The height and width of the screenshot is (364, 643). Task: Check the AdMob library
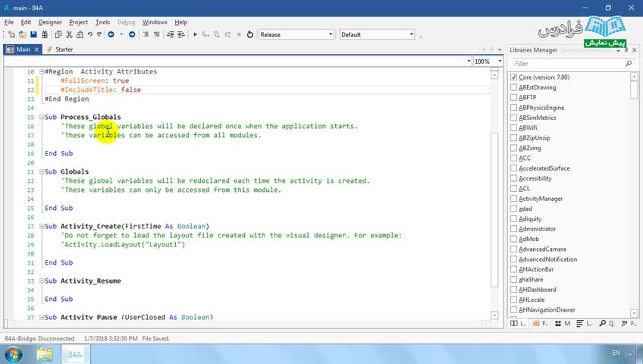(513, 239)
